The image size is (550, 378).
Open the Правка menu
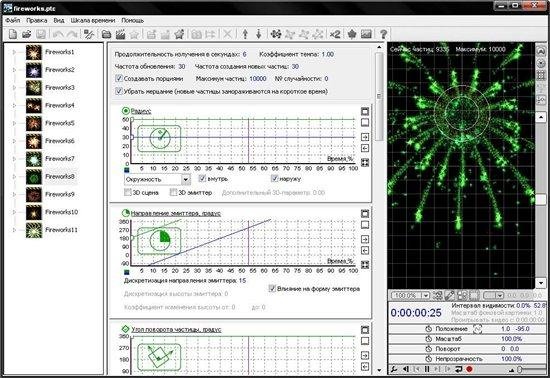36,21
